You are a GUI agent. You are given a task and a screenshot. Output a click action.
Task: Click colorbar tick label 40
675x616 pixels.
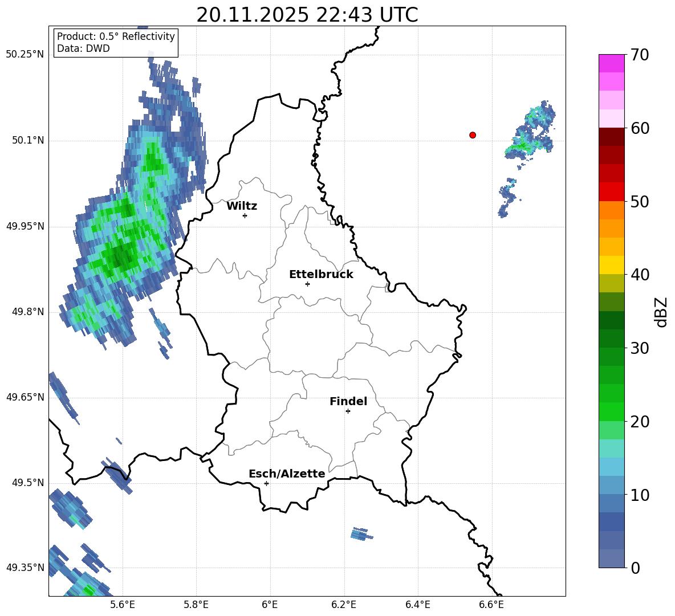(x=640, y=275)
